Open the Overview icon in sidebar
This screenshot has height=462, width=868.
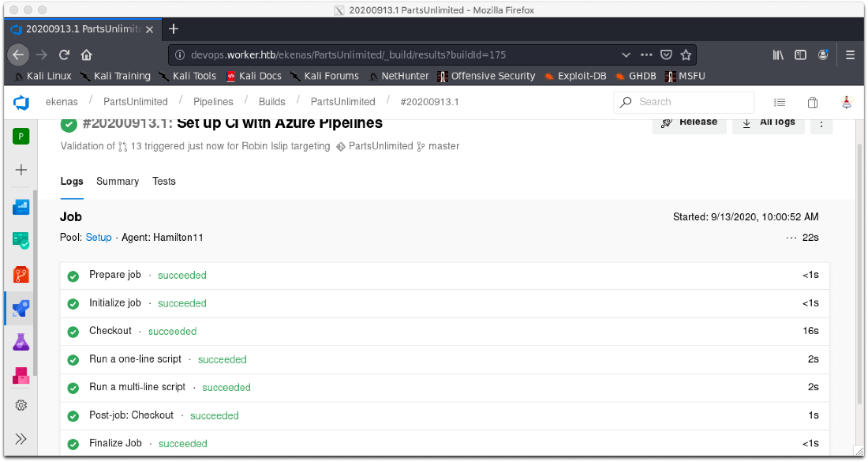coord(21,207)
